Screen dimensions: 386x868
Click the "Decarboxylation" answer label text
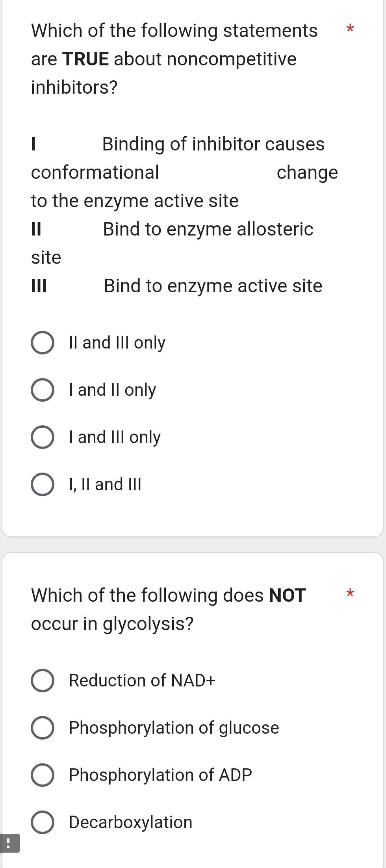pos(130,822)
